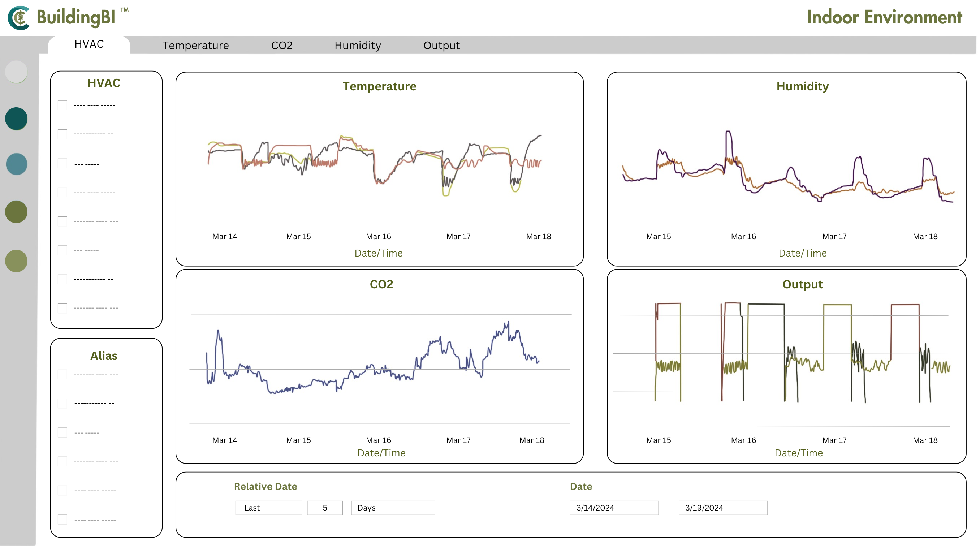The height and width of the screenshot is (547, 980).
Task: Open the 'Last' relative date dropdown
Action: 269,508
